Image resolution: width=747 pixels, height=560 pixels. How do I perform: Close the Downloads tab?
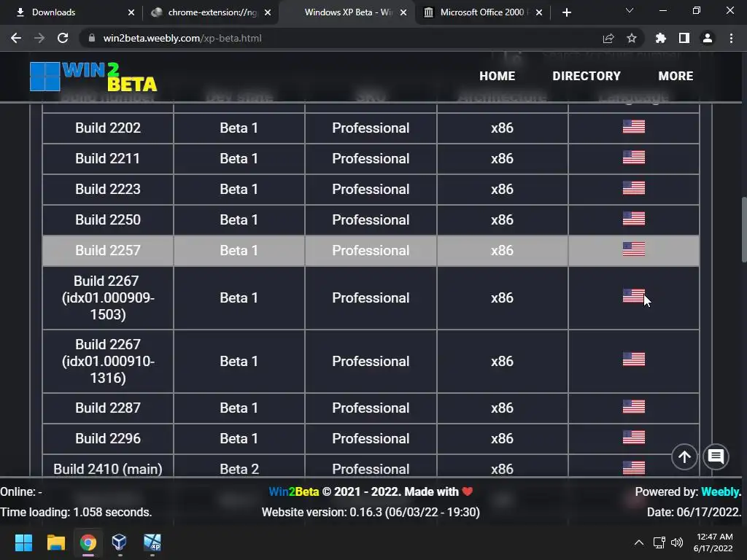(x=131, y=12)
